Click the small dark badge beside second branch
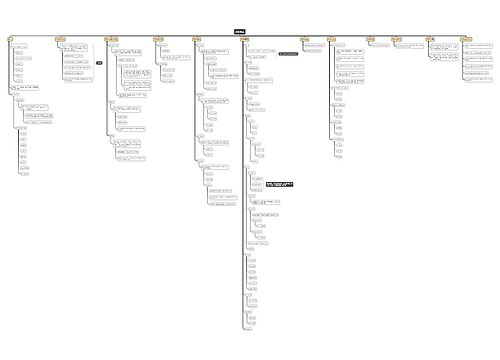This screenshot has height=360, width=500. [x=99, y=63]
